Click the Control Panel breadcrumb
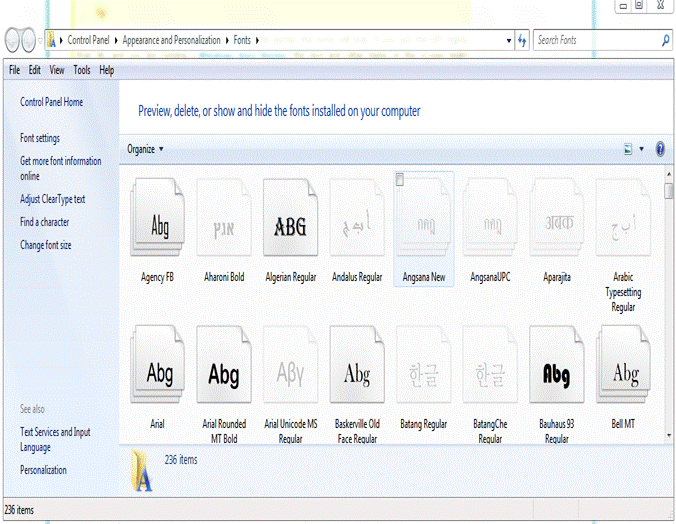This screenshot has width=676, height=524. pyautogui.click(x=88, y=40)
